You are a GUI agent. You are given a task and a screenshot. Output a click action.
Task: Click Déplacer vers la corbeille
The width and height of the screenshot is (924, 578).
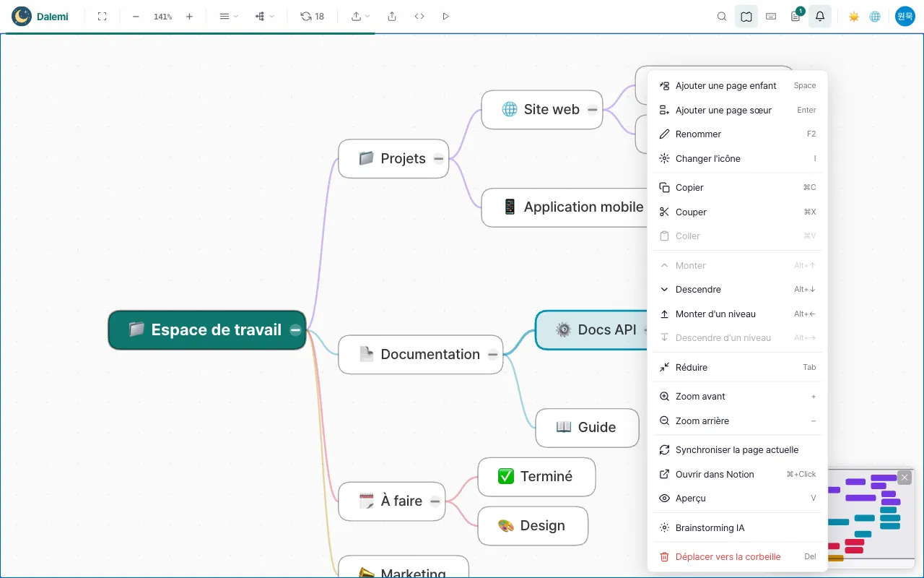coord(737,557)
